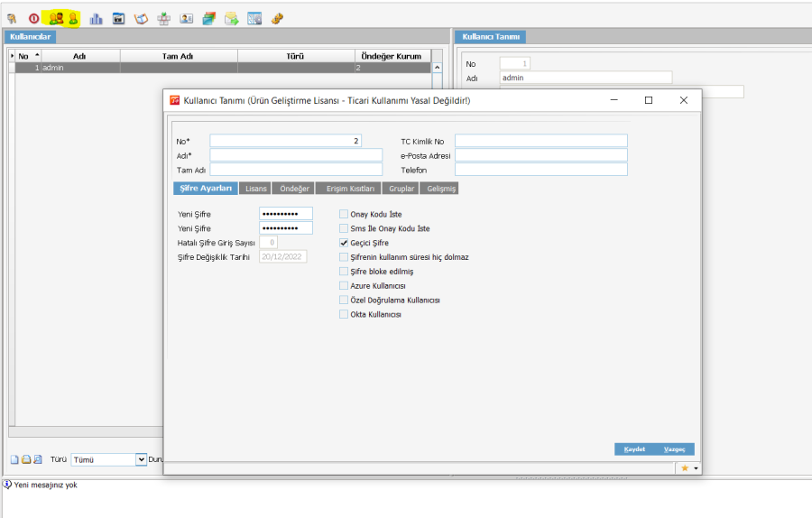Image resolution: width=812 pixels, height=518 pixels.
Task: Click the red power icon in toolbar
Action: click(x=34, y=18)
